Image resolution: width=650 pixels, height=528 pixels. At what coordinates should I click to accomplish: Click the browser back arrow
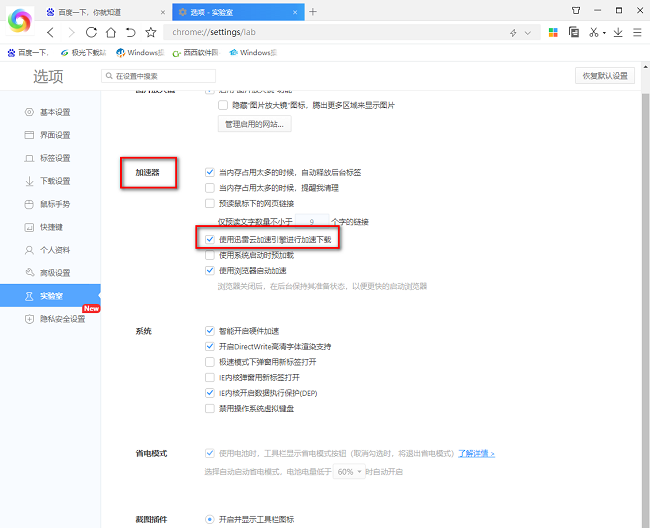coord(51,32)
